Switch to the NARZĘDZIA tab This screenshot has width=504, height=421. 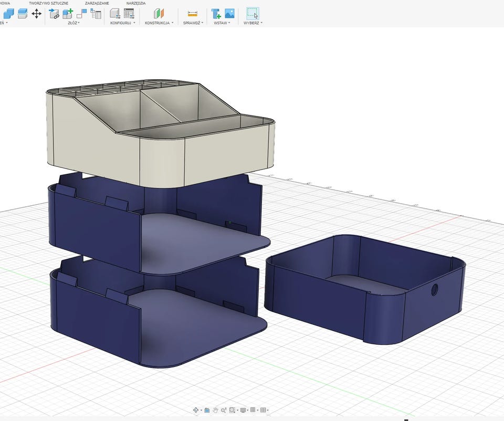point(136,3)
